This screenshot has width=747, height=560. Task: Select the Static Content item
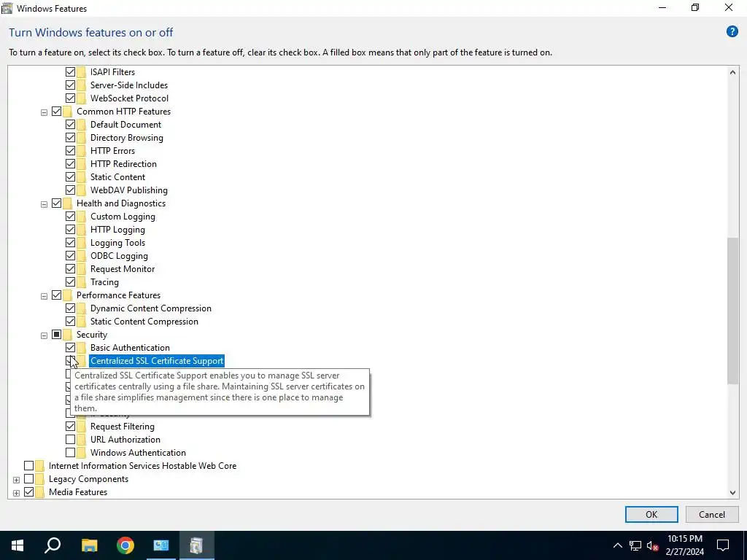[x=117, y=177]
